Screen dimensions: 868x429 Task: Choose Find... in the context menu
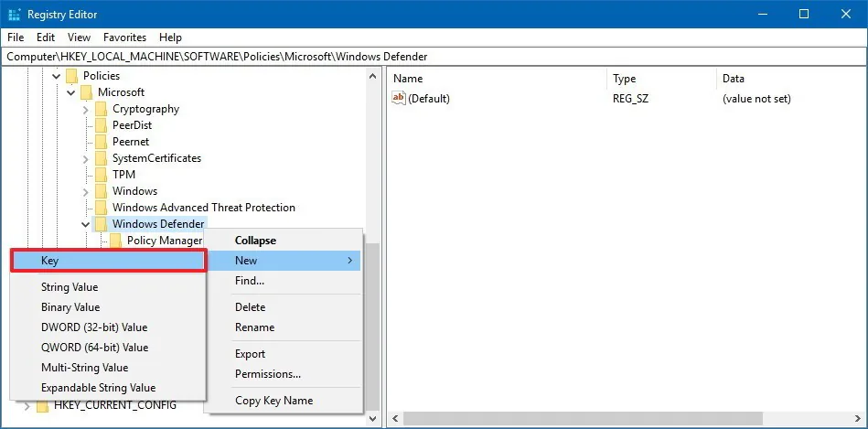coord(284,281)
